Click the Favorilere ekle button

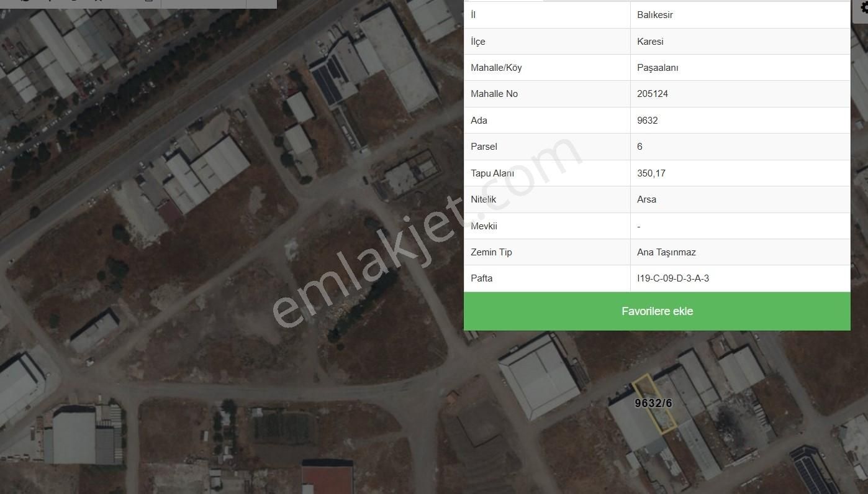tap(657, 311)
